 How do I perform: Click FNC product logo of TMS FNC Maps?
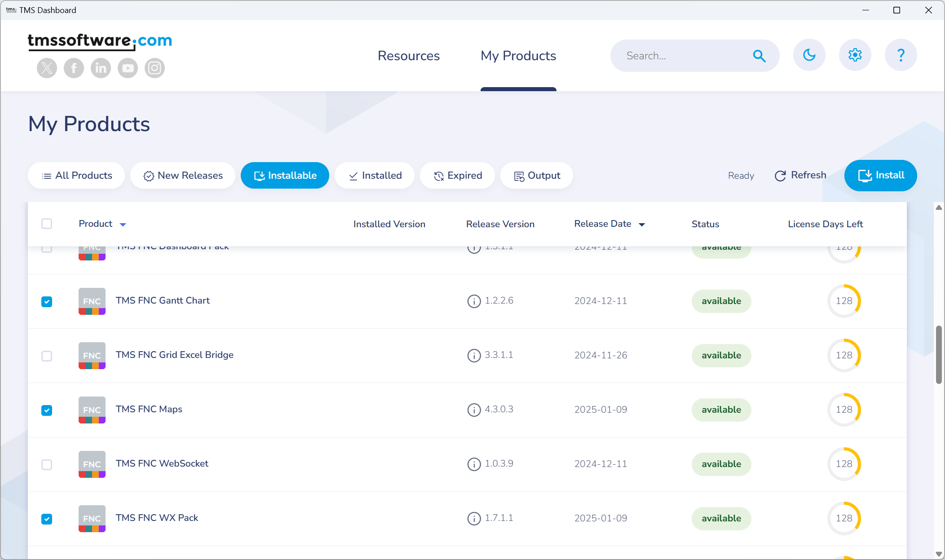(92, 410)
